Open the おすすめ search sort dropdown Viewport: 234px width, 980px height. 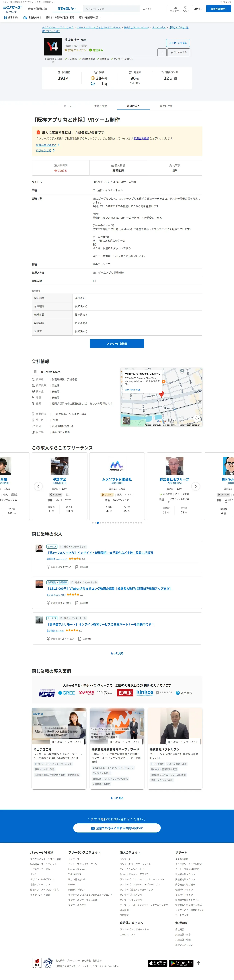(154, 9)
